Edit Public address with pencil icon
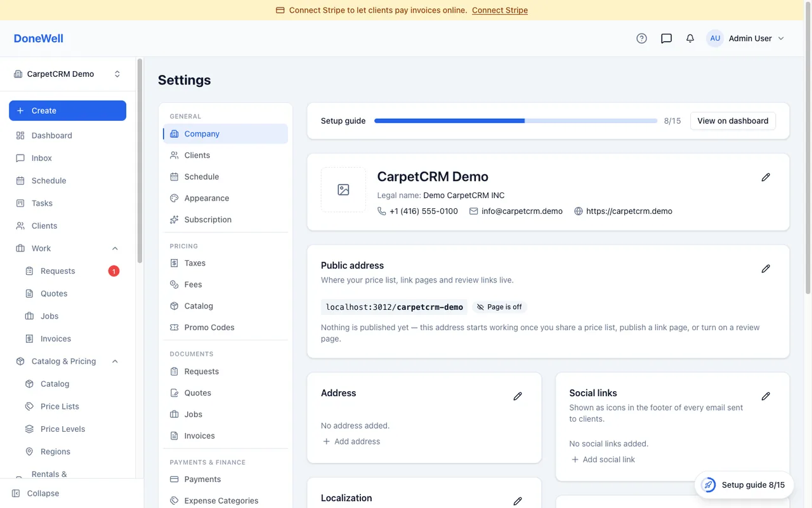 coord(766,269)
